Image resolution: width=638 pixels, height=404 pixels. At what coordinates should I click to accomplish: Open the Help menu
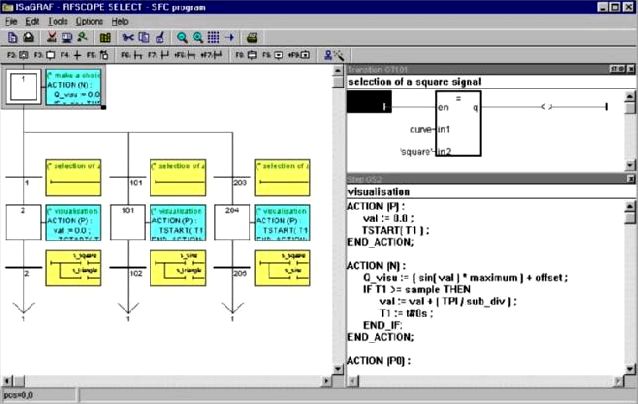tap(120, 20)
